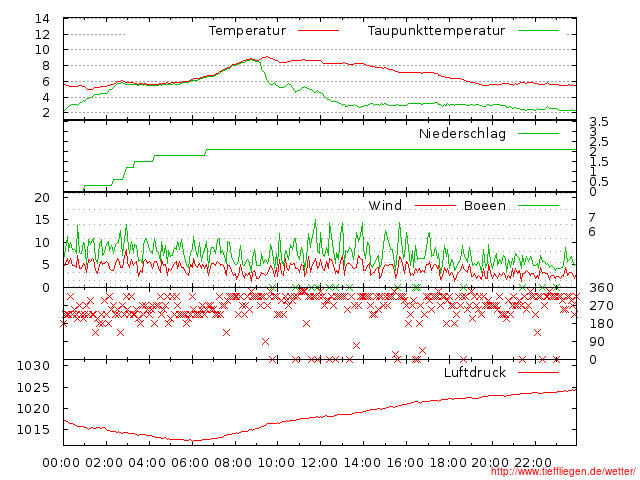640x480 pixels.
Task: Click the green Niederschlag legend line
Action: [538, 133]
